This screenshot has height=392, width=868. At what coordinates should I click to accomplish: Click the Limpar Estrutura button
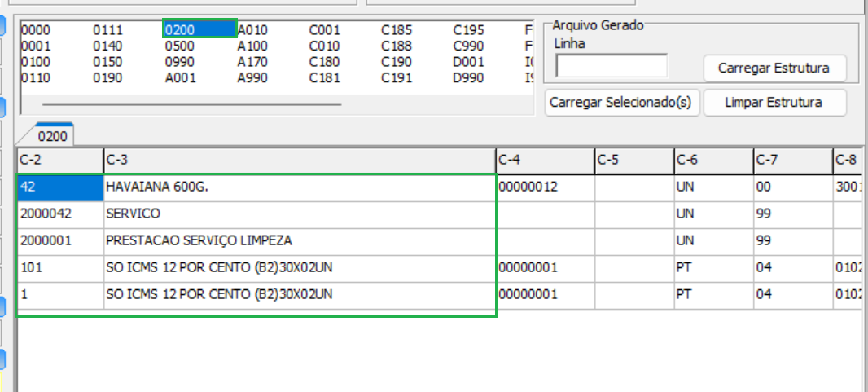[x=774, y=103]
